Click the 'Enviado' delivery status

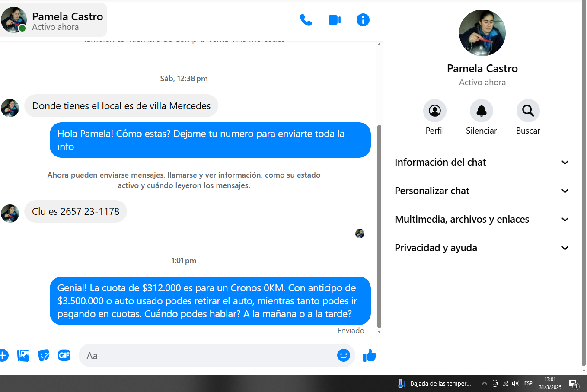pos(351,331)
